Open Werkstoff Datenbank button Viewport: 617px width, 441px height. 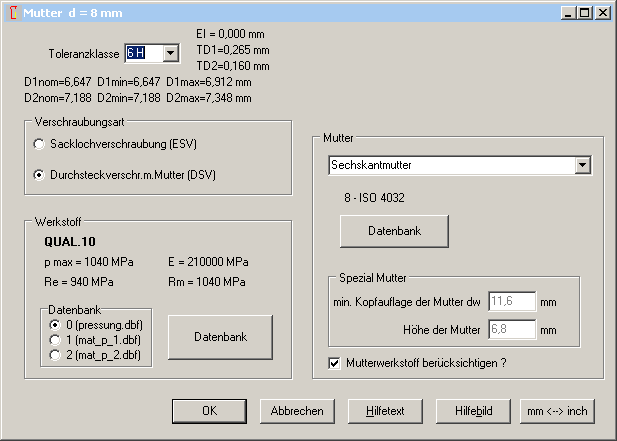click(x=220, y=337)
